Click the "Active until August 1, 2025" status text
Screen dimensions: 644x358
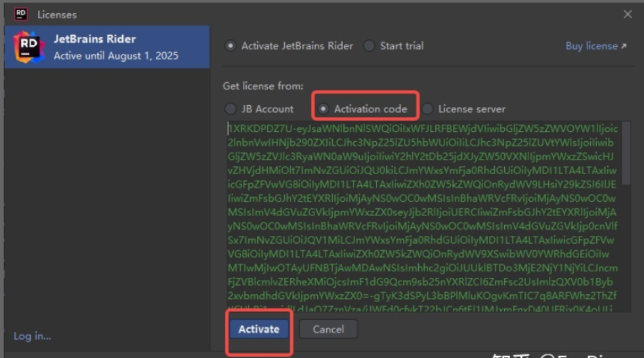(116, 56)
